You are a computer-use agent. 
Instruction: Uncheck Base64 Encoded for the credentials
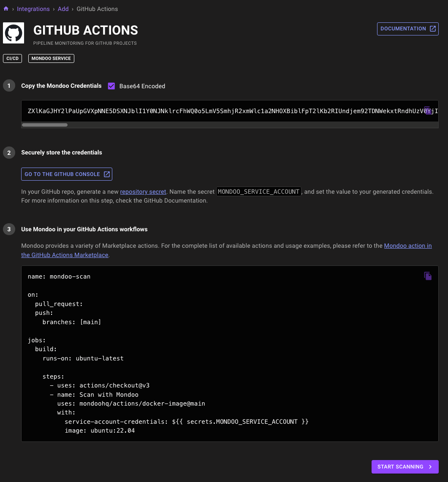(x=111, y=86)
